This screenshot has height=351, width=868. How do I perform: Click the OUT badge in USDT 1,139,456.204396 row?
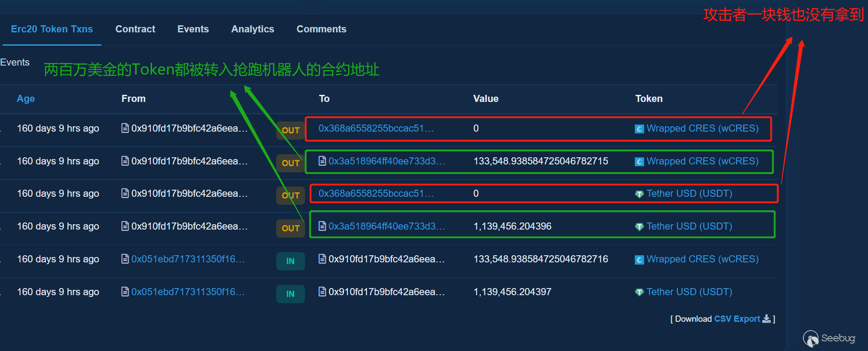(x=290, y=228)
